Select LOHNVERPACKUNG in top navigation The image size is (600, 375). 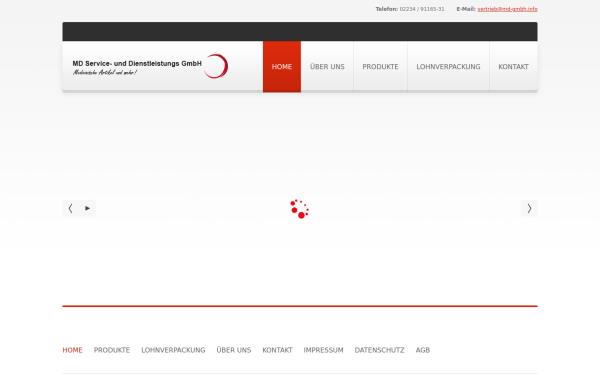click(448, 67)
